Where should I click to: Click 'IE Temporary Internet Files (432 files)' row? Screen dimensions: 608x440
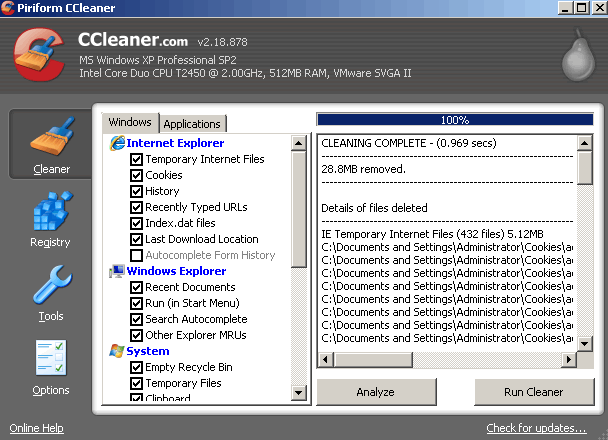(432, 234)
